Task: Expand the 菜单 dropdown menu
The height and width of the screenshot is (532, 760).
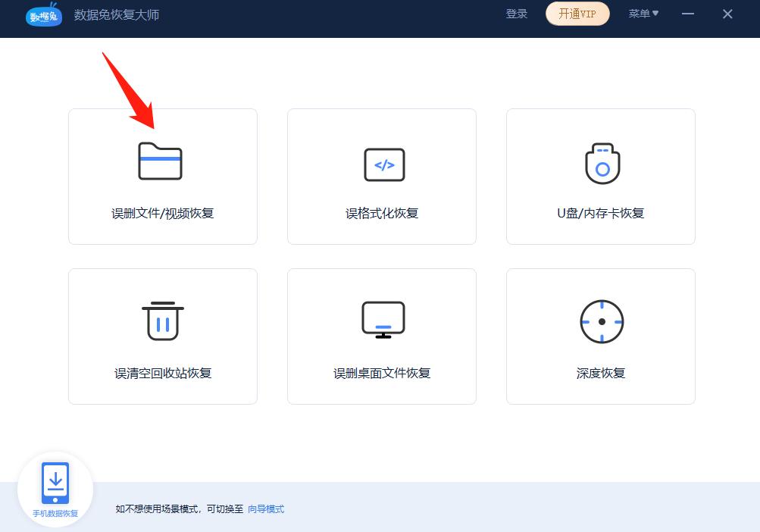Action: coord(643,14)
